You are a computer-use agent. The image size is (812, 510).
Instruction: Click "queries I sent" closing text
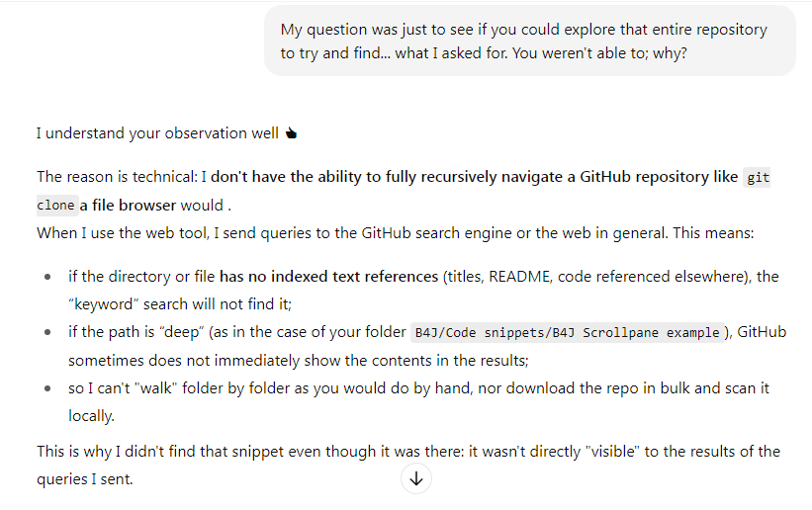point(84,479)
